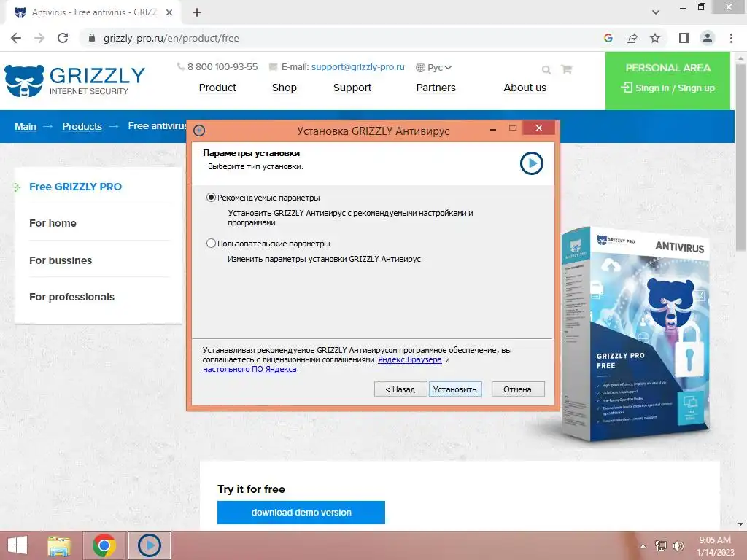Click the GRIZZLY Internet Security logo
The image size is (747, 560).
75,81
